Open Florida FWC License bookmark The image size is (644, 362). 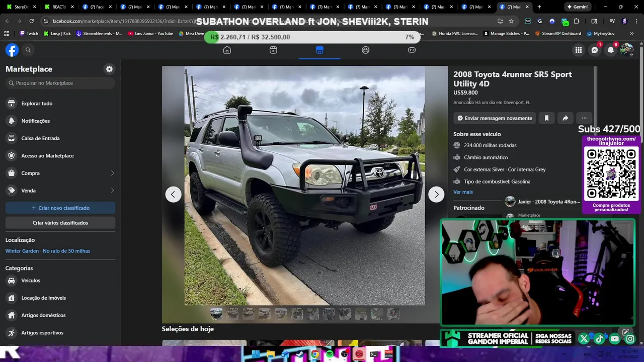(x=454, y=34)
